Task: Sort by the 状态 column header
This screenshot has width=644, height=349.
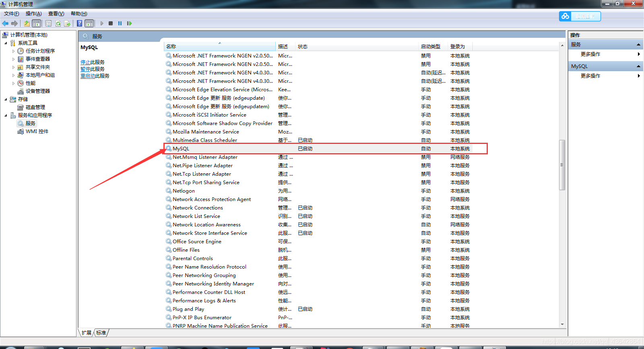Action: [357, 47]
